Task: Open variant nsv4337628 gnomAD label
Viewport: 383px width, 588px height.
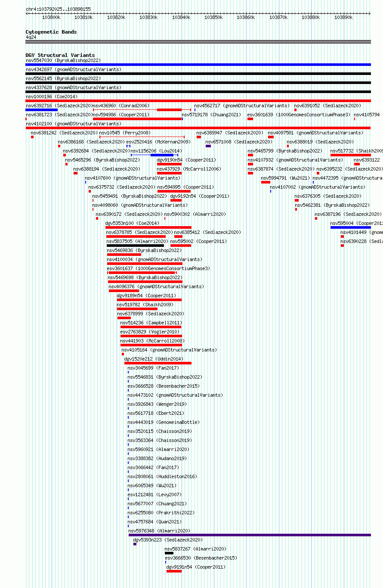Action: (x=74, y=87)
